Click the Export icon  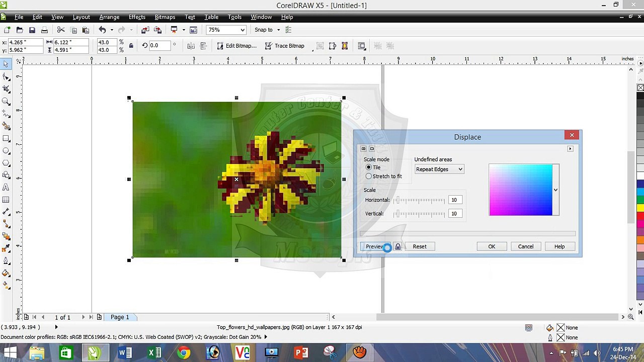pos(157,30)
